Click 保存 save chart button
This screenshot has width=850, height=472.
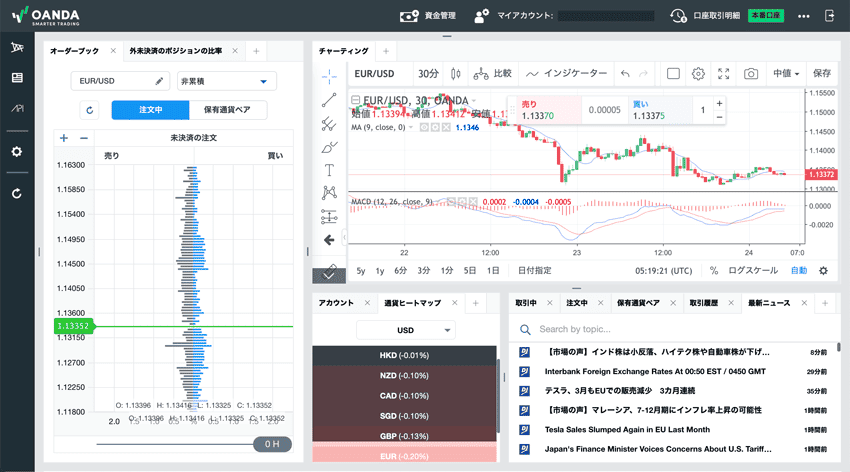pyautogui.click(x=822, y=74)
